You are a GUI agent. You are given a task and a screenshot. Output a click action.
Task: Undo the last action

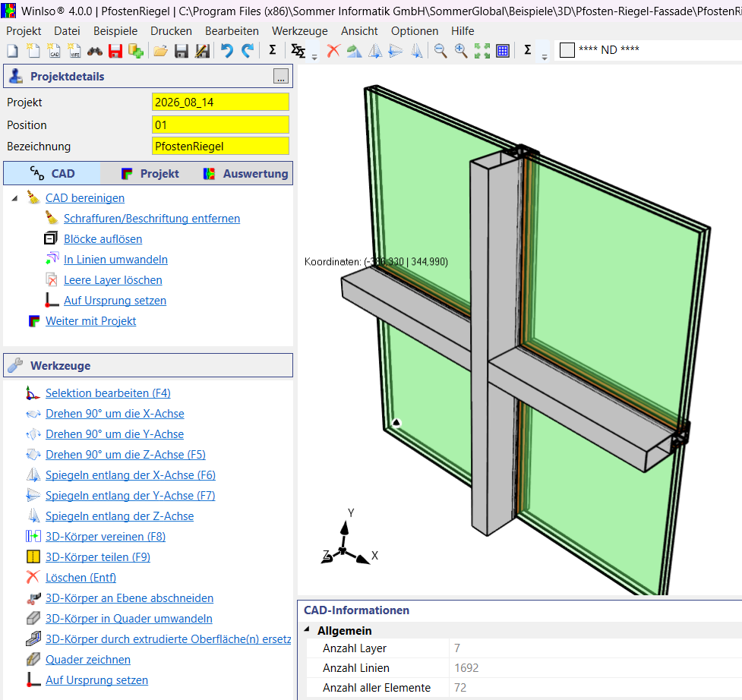pos(227,51)
